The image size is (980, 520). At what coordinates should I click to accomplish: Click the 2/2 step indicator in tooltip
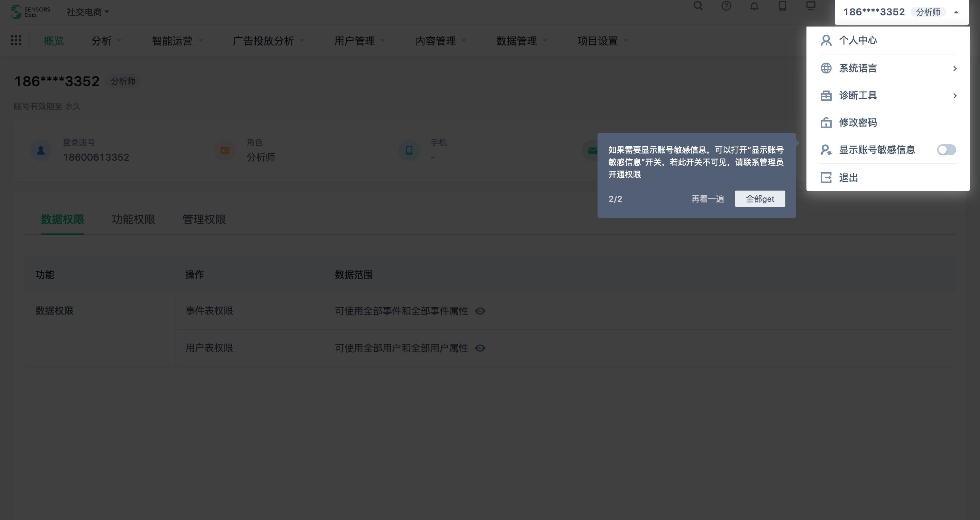[615, 199]
